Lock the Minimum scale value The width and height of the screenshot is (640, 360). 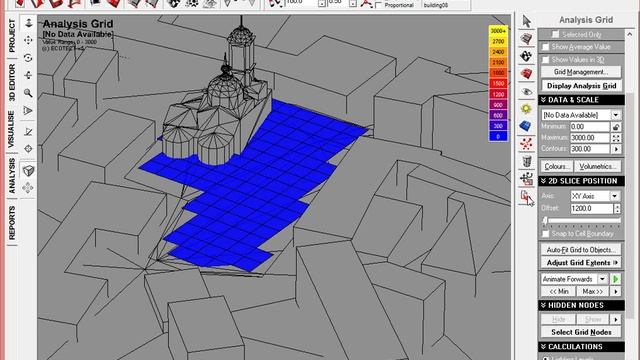(x=616, y=127)
